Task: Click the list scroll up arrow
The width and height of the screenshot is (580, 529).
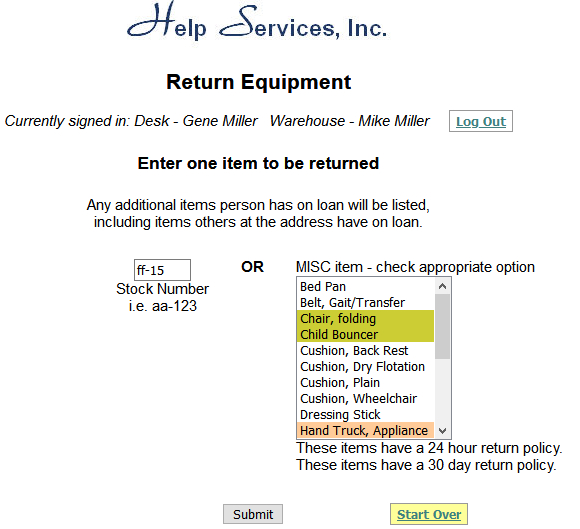Action: [x=442, y=286]
